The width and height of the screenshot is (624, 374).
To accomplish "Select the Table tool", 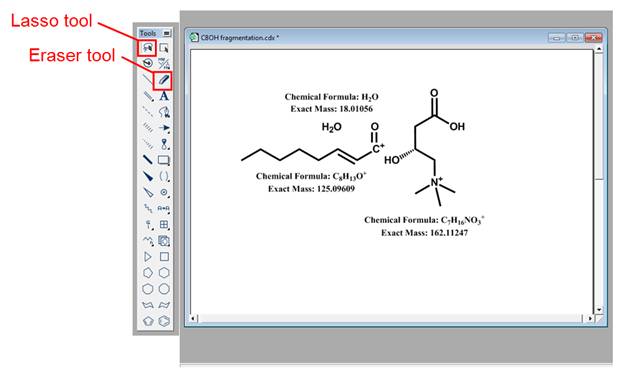I will click(x=164, y=224).
